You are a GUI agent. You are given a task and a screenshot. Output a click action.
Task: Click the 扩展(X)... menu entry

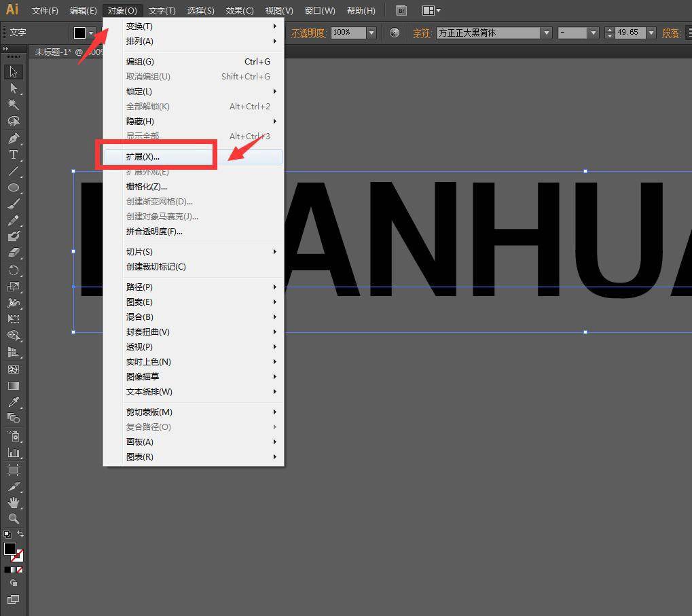tap(143, 157)
